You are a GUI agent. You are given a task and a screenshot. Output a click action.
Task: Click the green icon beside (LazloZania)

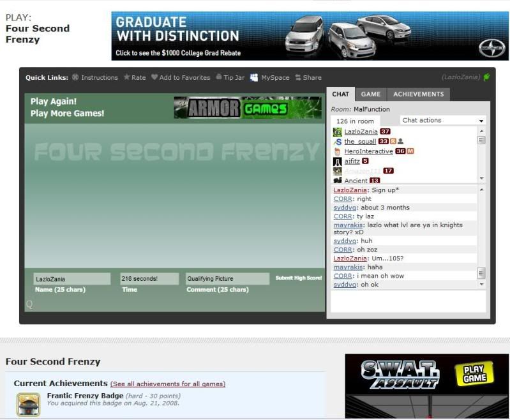click(487, 77)
